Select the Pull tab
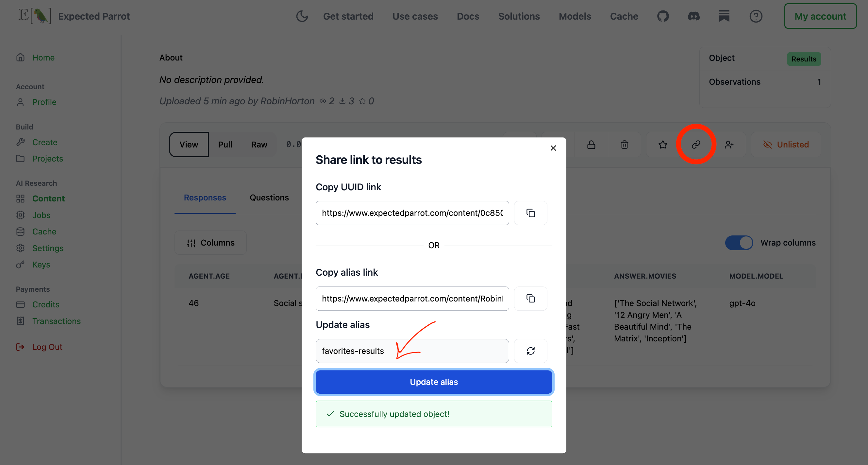 pos(225,145)
